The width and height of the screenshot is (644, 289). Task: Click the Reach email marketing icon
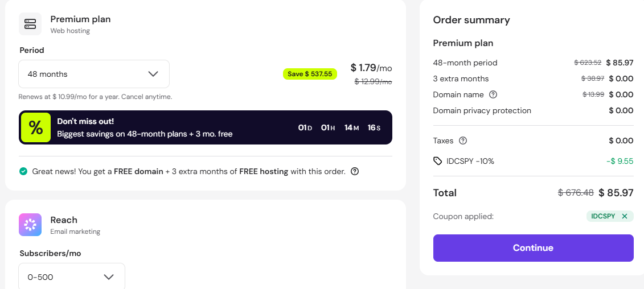(30, 225)
